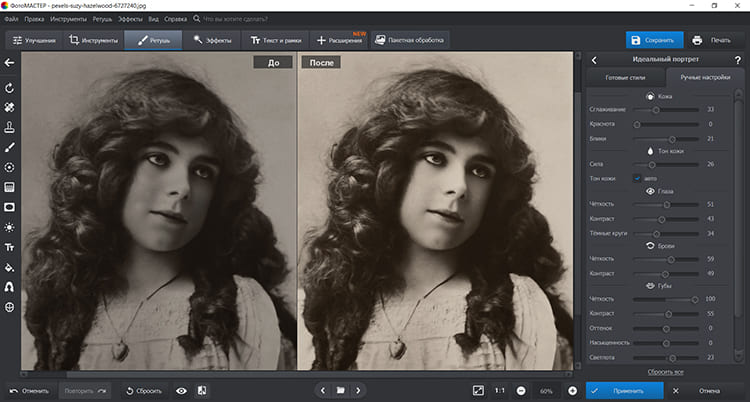Click the Сохранить button

(654, 40)
